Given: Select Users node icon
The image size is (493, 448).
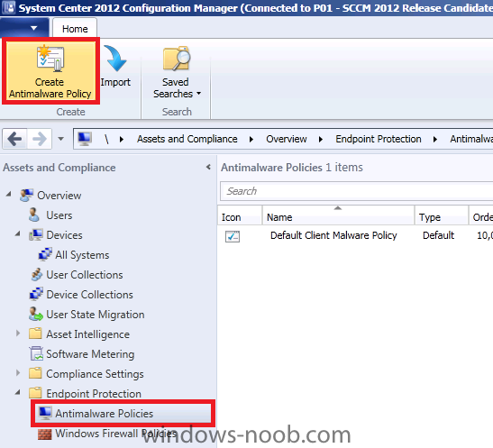Looking at the screenshot, I should pyautogui.click(x=34, y=215).
